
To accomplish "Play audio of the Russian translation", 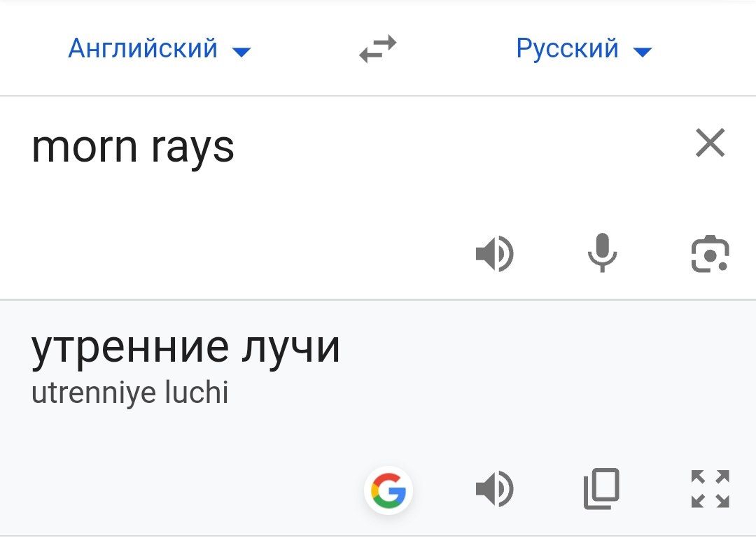I will 495,489.
